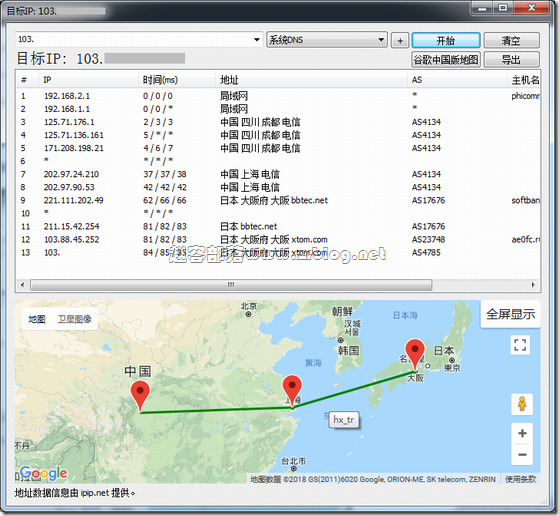Image resolution: width=559 pixels, height=516 pixels.
Task: Click the right arrow of horizontal scrollbar
Action: [533, 285]
